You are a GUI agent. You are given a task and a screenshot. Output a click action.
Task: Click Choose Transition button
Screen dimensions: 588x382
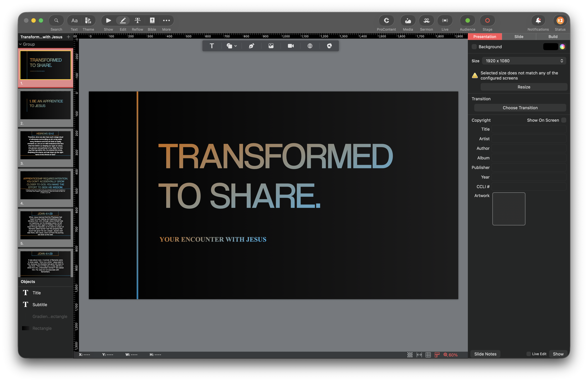tap(520, 108)
